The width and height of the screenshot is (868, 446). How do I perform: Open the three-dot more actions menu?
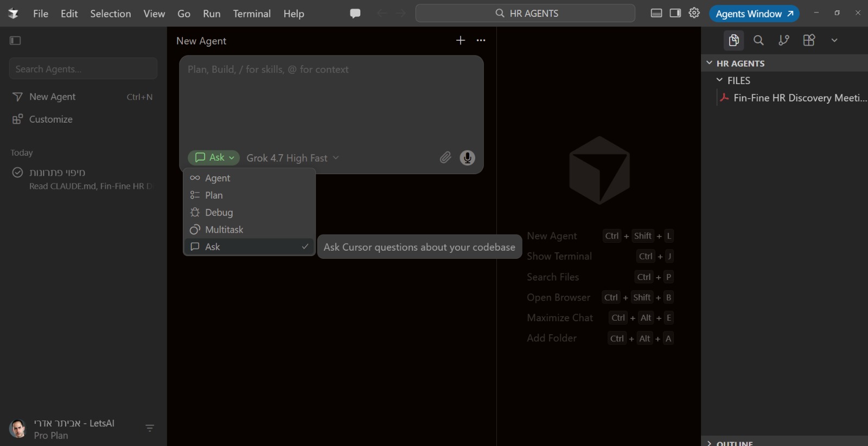(x=481, y=41)
